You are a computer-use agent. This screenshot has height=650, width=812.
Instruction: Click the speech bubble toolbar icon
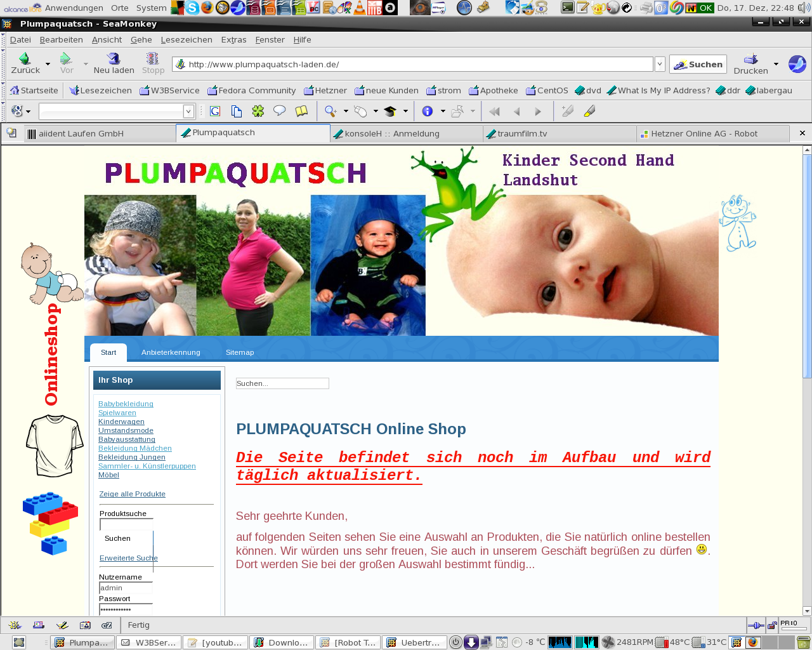(x=279, y=111)
